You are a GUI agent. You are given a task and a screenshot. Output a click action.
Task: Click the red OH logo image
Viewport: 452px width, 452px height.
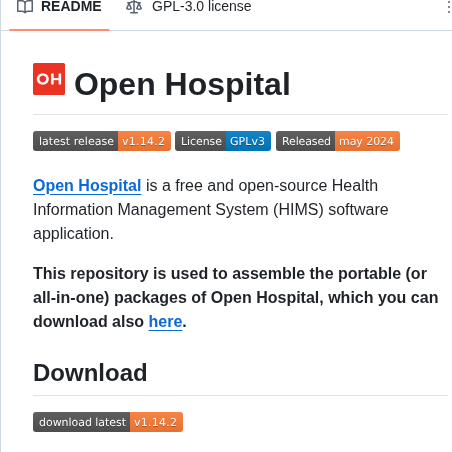[49, 79]
